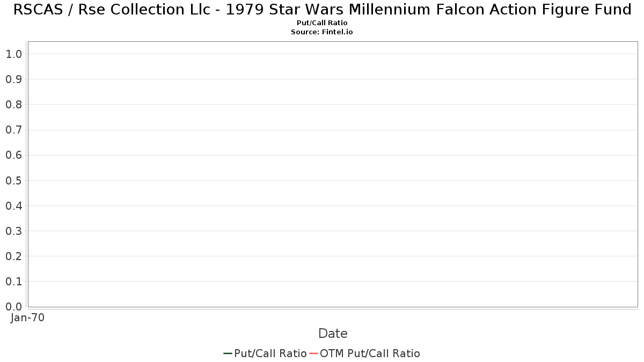Click the 1.0 y-axis tick label
This screenshot has height=362, width=644.
tap(13, 54)
